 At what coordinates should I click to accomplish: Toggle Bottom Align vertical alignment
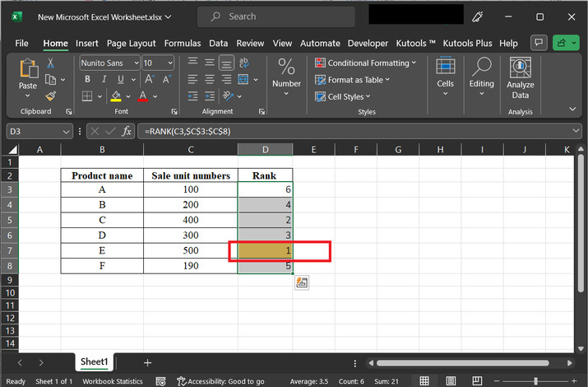click(x=226, y=63)
